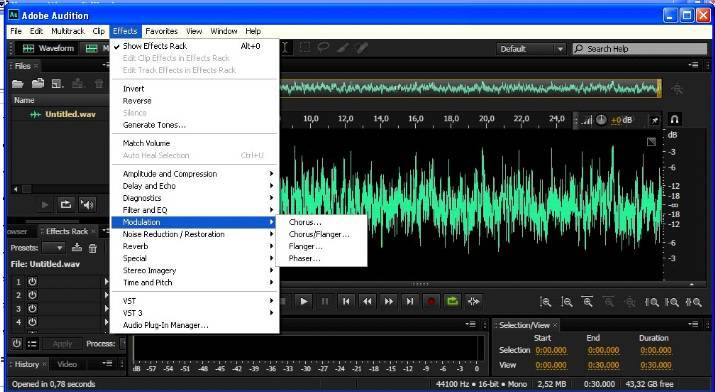
Task: Click Files panel horizontal scrollbar thumb
Action: click(27, 189)
